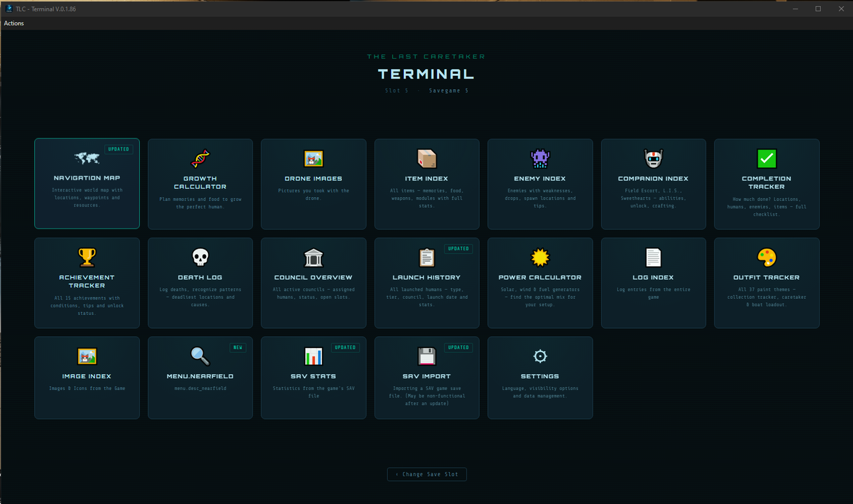Click the Image Index title text
Image resolution: width=853 pixels, height=504 pixels.
click(x=87, y=376)
